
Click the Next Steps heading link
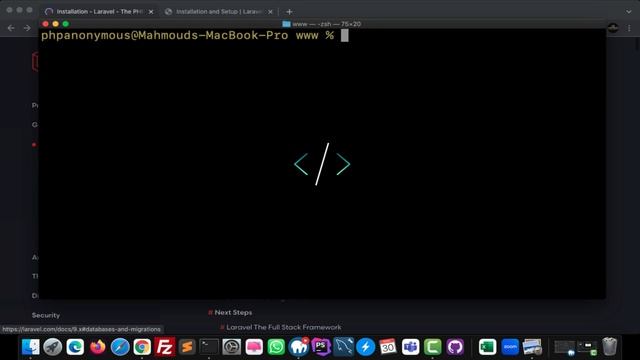coord(233,312)
